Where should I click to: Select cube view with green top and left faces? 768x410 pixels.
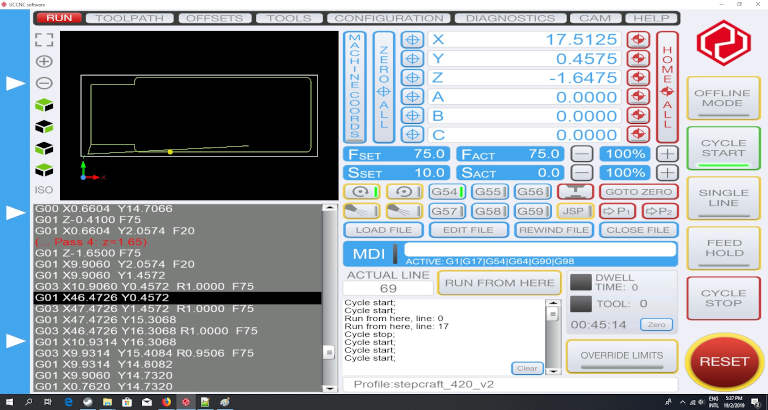(x=44, y=105)
